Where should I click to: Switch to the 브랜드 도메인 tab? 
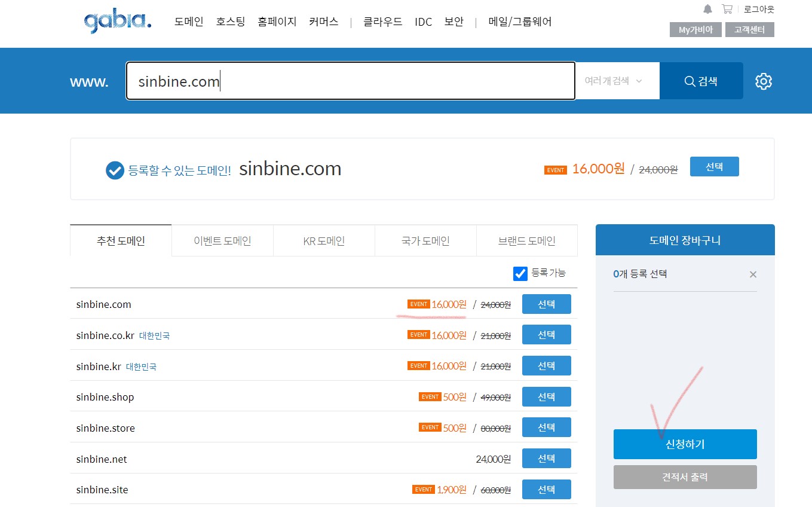[x=527, y=240]
